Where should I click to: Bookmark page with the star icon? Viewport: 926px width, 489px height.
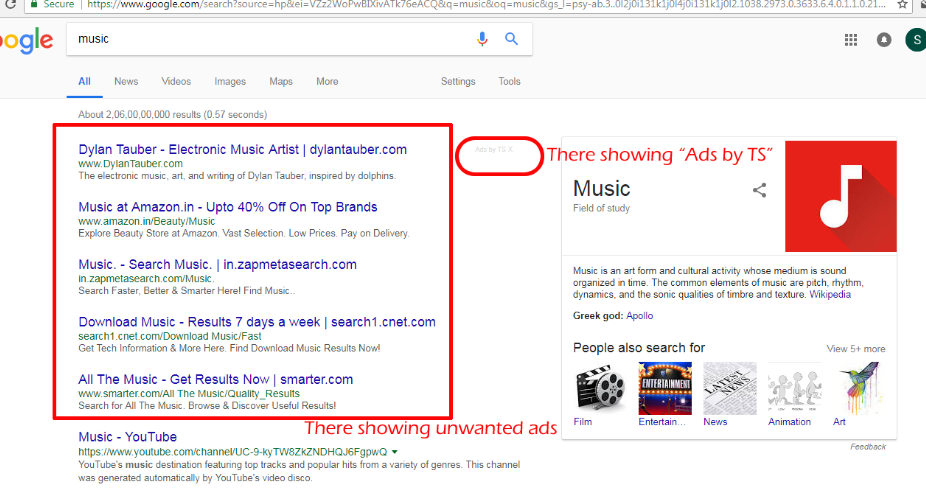point(904,5)
